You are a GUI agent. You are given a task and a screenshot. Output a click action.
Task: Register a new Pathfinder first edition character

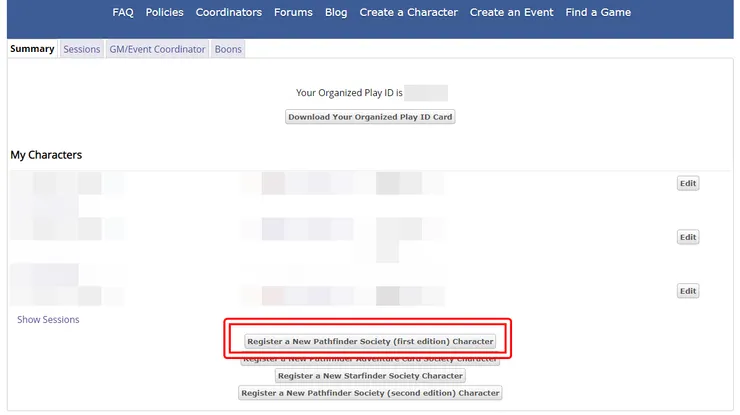(370, 341)
